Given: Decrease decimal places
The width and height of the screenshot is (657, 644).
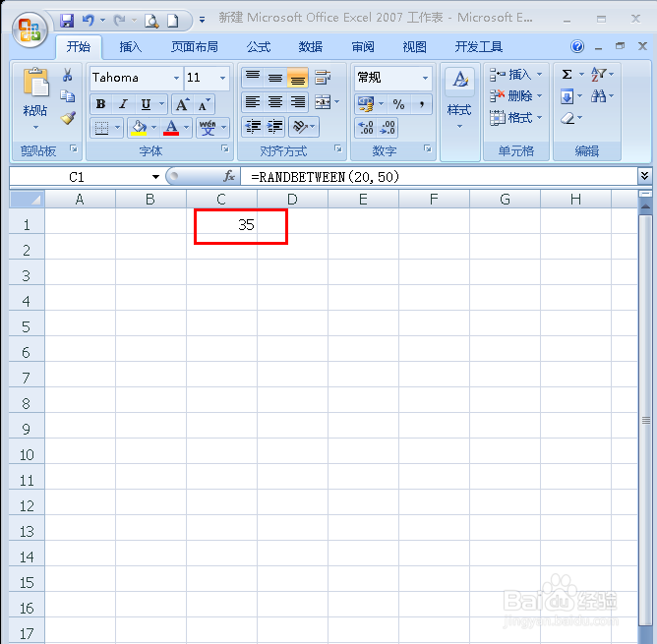Looking at the screenshot, I should 388,128.
